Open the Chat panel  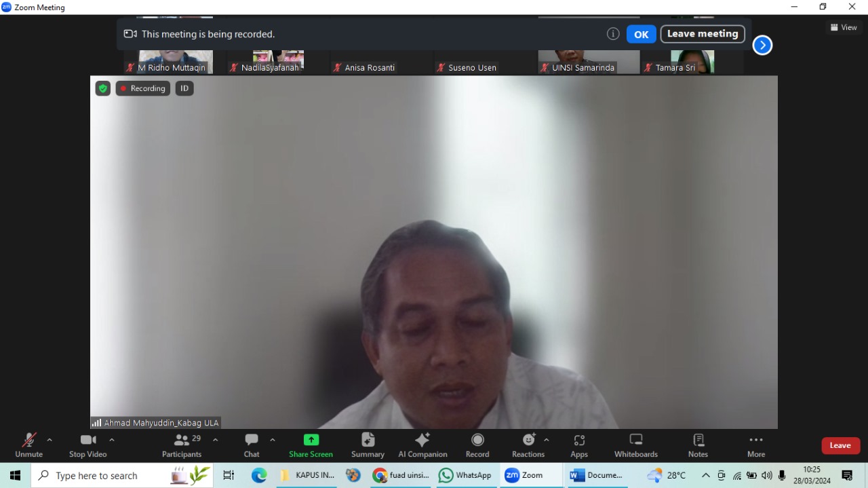point(252,445)
